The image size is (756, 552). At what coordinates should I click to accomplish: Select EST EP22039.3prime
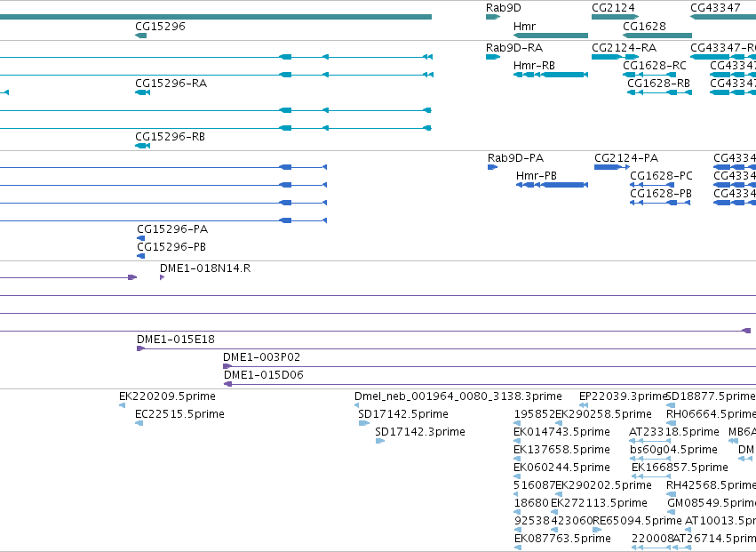click(623, 396)
